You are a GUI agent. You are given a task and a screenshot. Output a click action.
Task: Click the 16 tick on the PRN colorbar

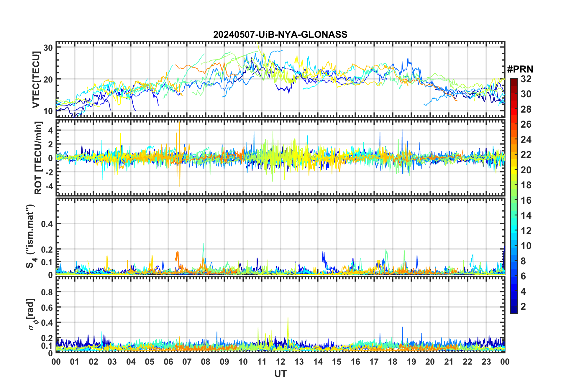(526, 200)
